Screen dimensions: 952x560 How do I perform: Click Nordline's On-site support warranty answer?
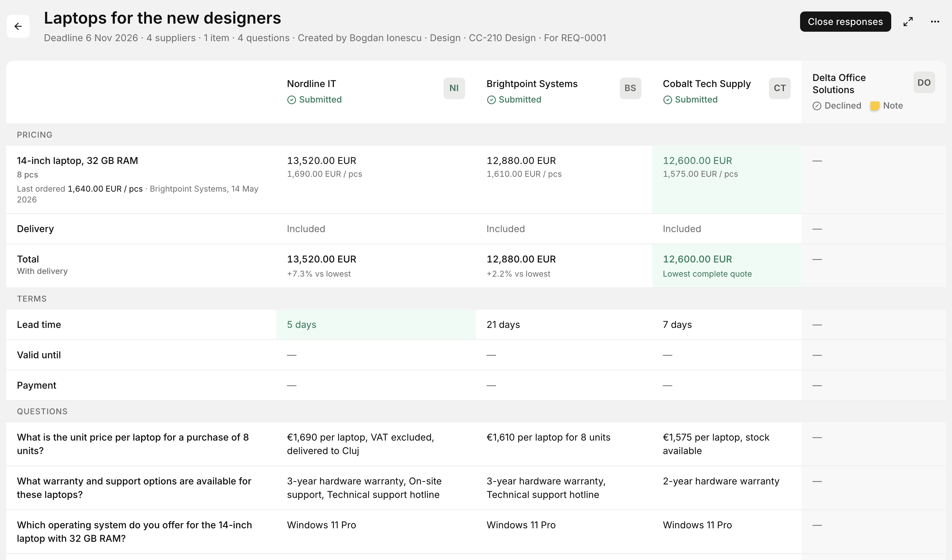[x=364, y=488]
